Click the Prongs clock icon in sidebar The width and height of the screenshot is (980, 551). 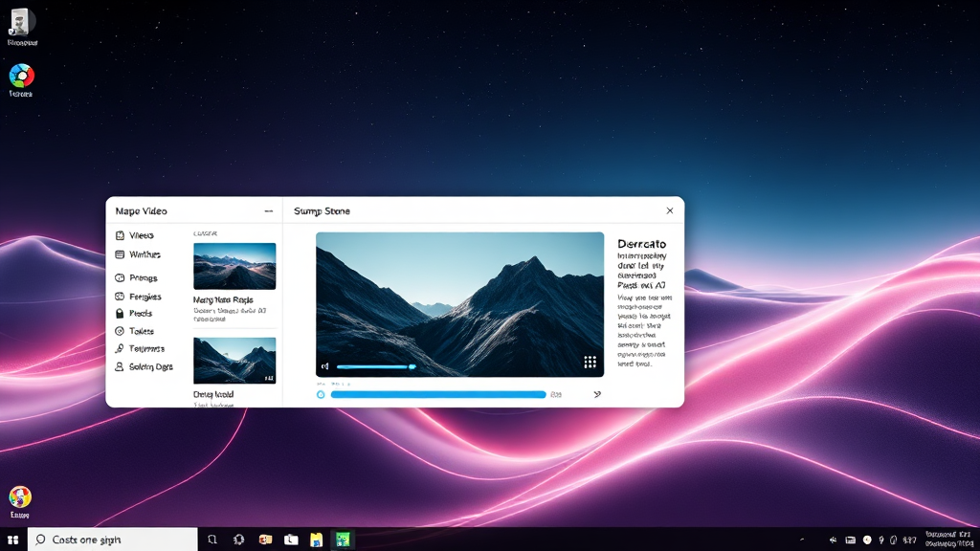tap(120, 277)
